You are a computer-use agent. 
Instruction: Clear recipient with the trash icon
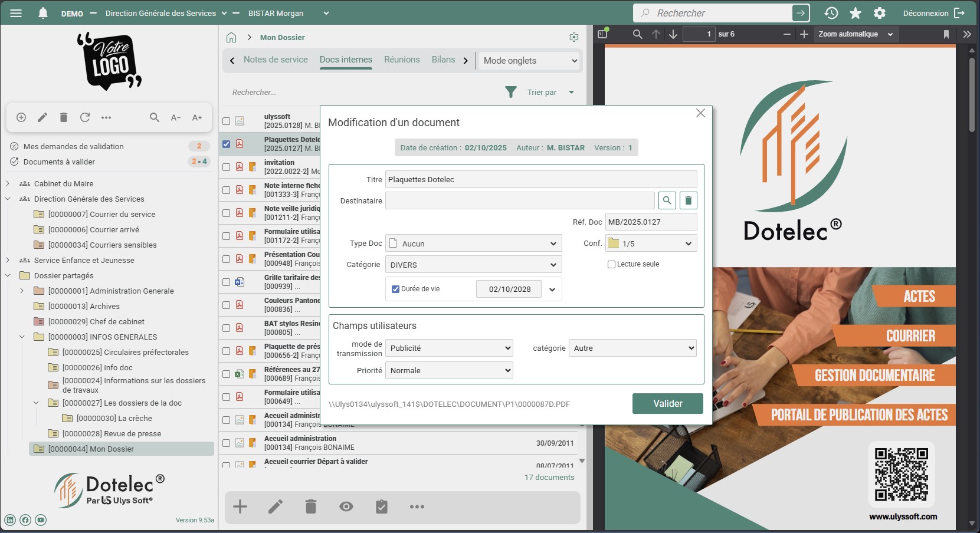688,200
